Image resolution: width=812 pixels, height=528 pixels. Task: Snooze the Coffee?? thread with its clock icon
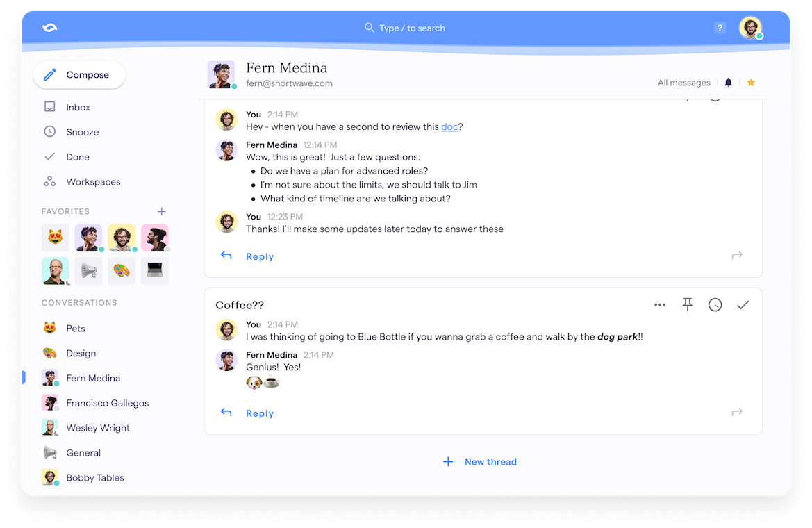715,304
